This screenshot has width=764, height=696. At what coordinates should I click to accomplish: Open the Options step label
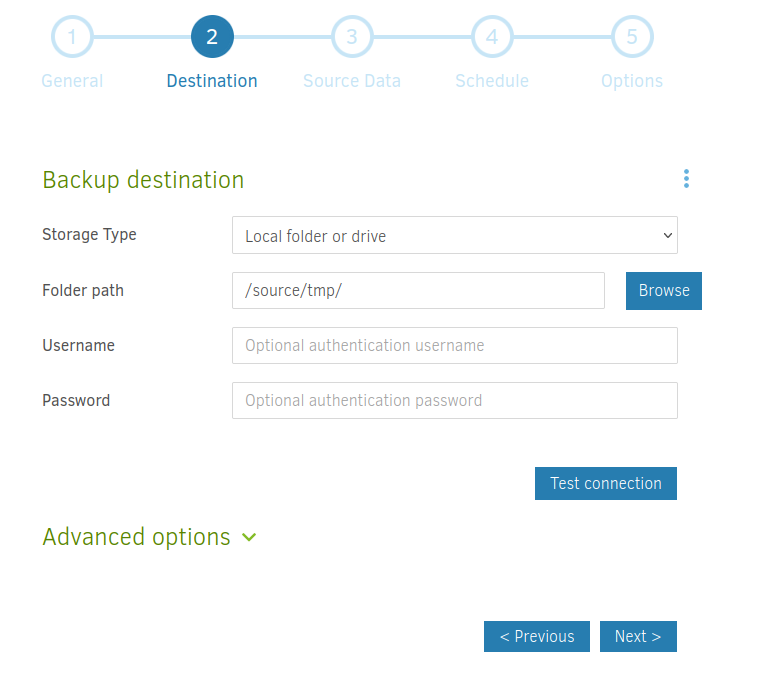click(632, 81)
